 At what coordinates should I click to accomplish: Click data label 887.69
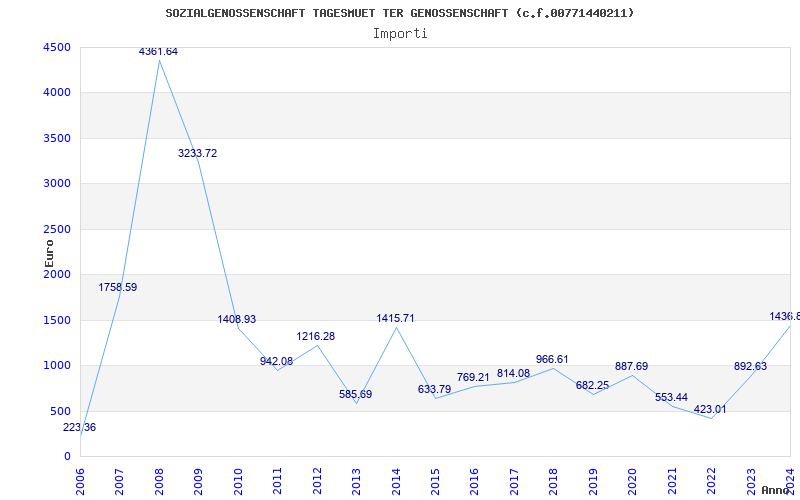[x=632, y=366]
